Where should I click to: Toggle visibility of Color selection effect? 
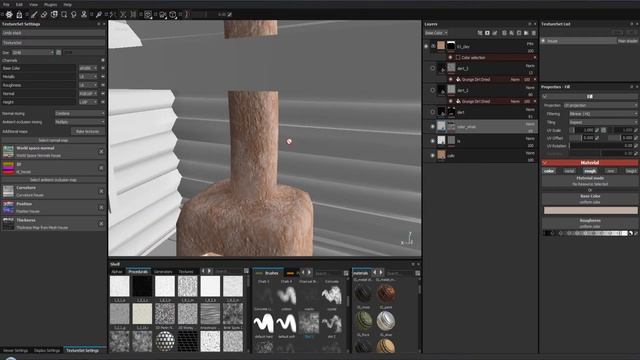click(x=451, y=58)
